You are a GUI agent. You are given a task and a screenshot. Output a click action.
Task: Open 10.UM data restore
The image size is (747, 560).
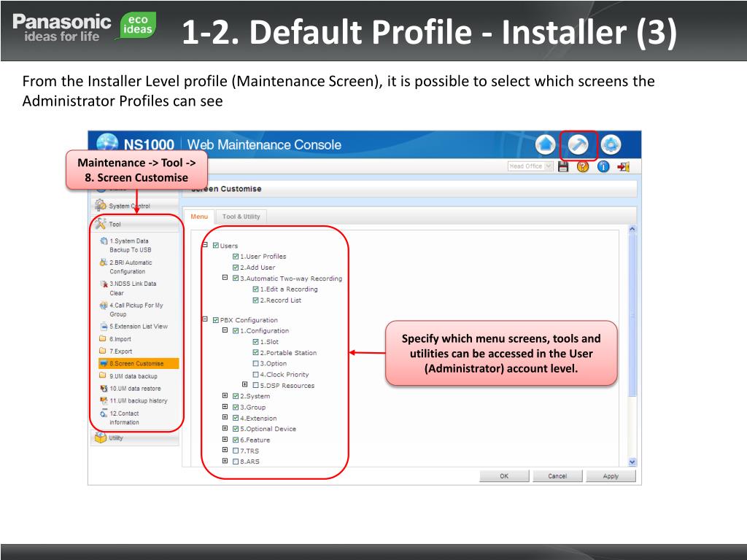pyautogui.click(x=131, y=389)
